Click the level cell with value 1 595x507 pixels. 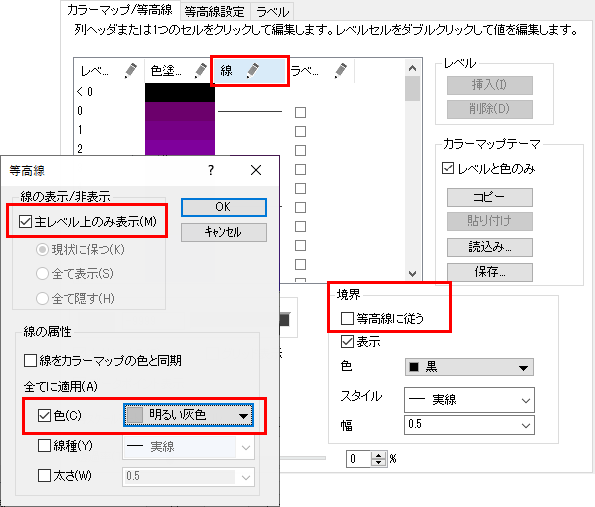(x=109, y=130)
